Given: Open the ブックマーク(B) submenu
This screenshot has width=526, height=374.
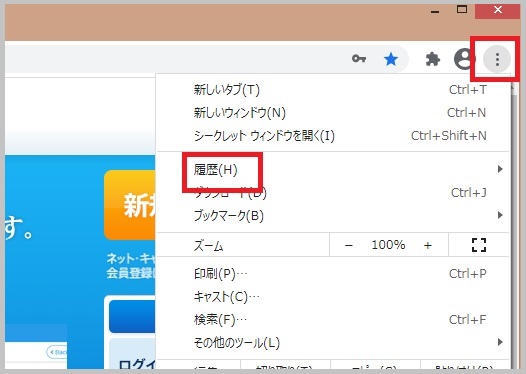Looking at the screenshot, I should pyautogui.click(x=333, y=215).
